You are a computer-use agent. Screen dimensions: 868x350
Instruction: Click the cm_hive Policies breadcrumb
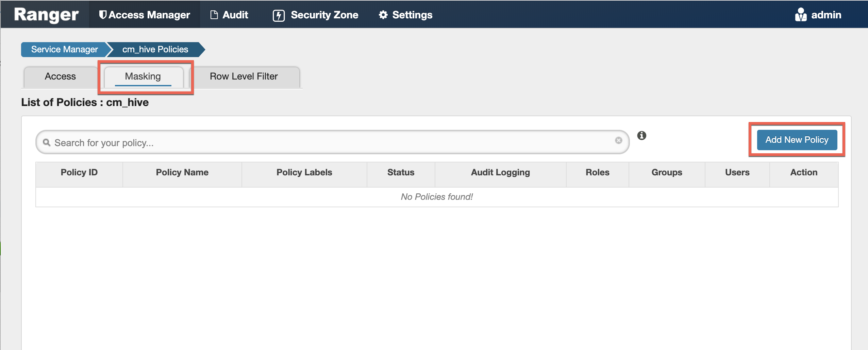pos(155,50)
